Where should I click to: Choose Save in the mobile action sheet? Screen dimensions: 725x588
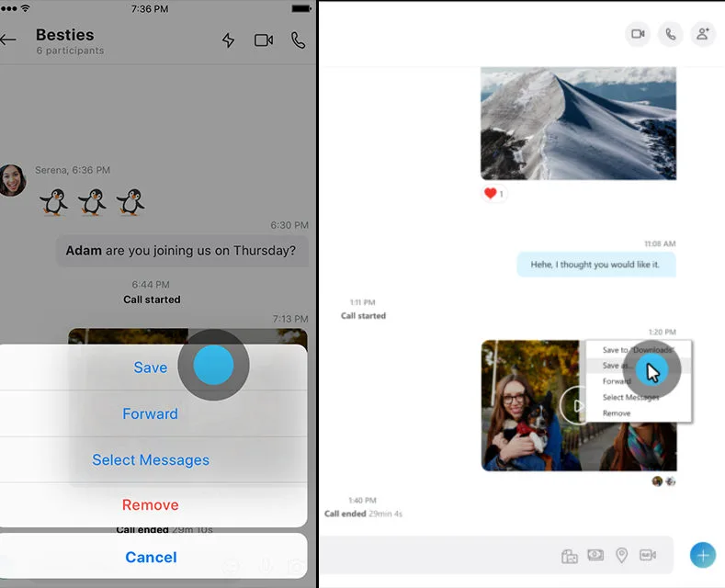pos(151,367)
